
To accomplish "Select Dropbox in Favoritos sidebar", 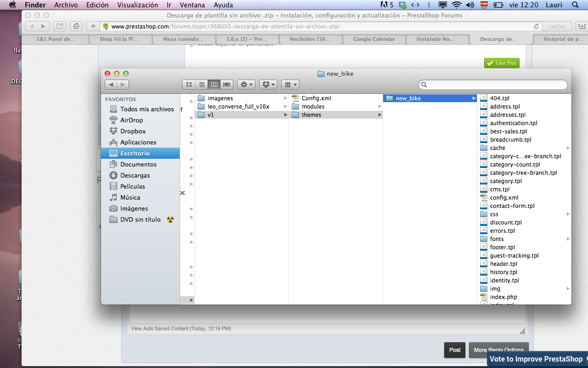I will tap(133, 131).
